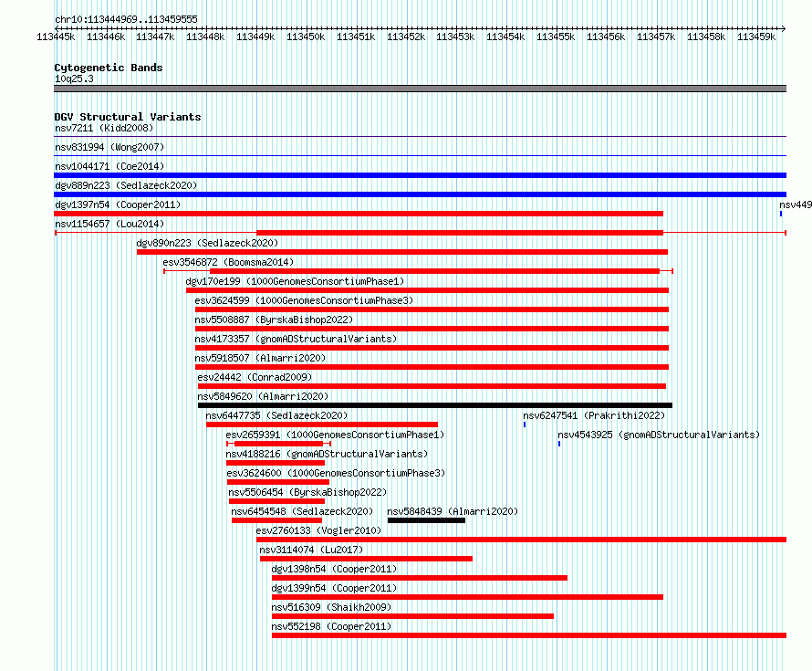Select the black bar under nsv5848439 (Almarri2020)

click(426, 520)
